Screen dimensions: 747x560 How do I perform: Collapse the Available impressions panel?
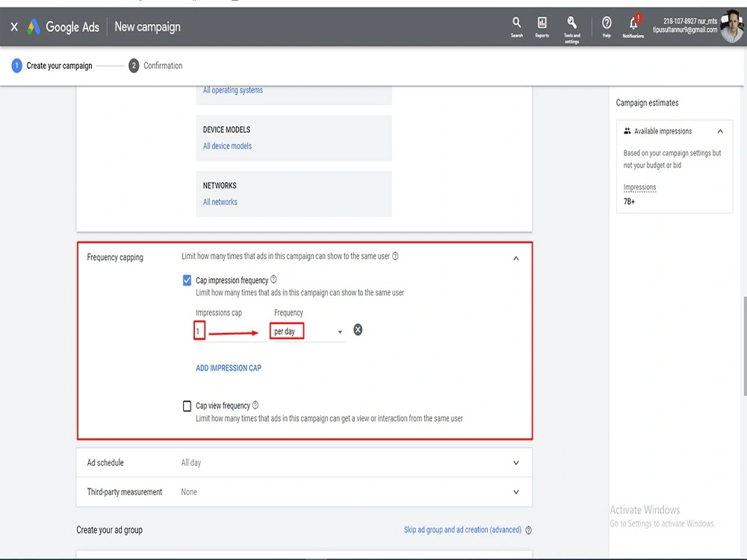click(x=720, y=131)
